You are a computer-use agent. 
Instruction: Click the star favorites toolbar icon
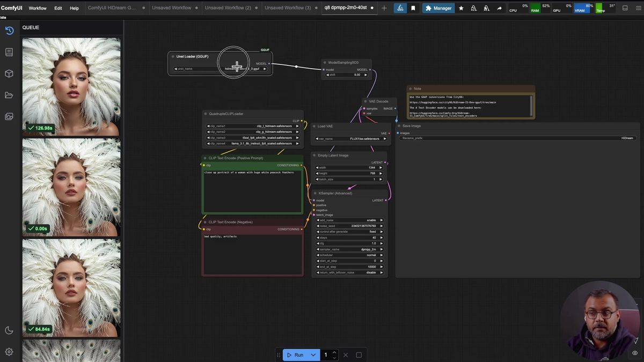(x=461, y=8)
